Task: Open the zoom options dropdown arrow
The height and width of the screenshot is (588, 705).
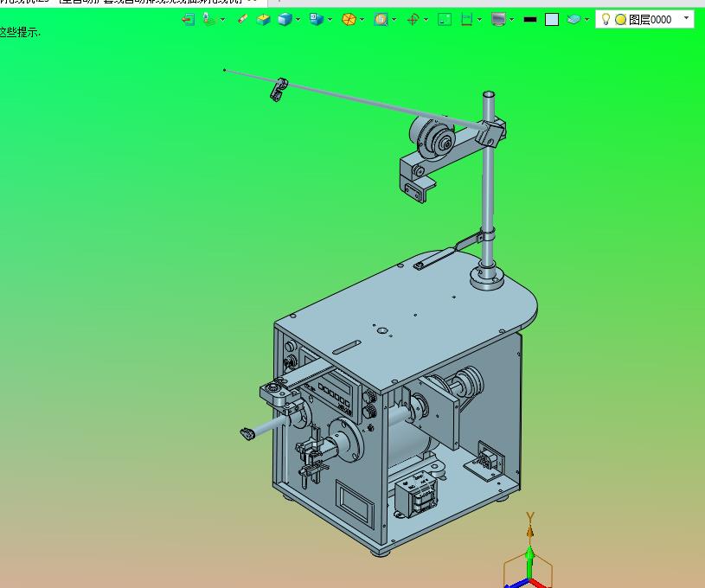Action: point(394,20)
